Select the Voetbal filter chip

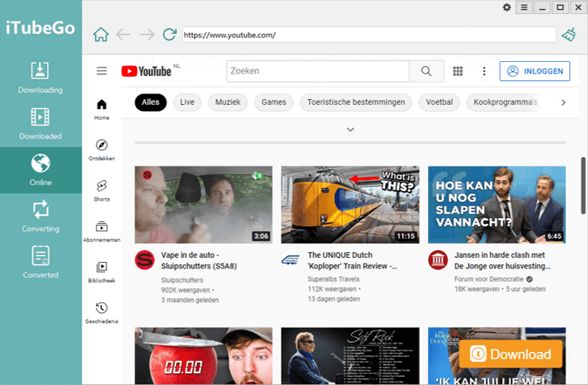[439, 102]
